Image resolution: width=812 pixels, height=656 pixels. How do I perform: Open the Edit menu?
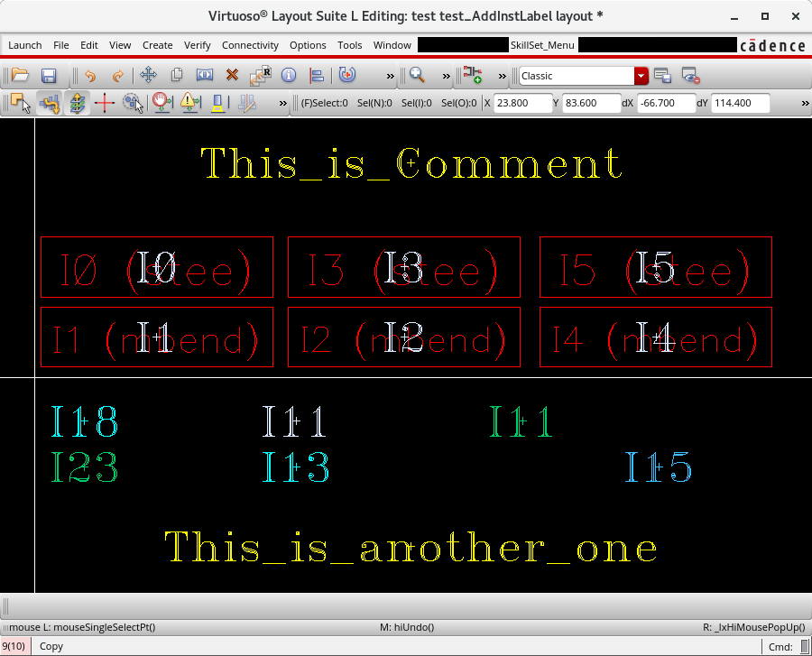pos(89,45)
